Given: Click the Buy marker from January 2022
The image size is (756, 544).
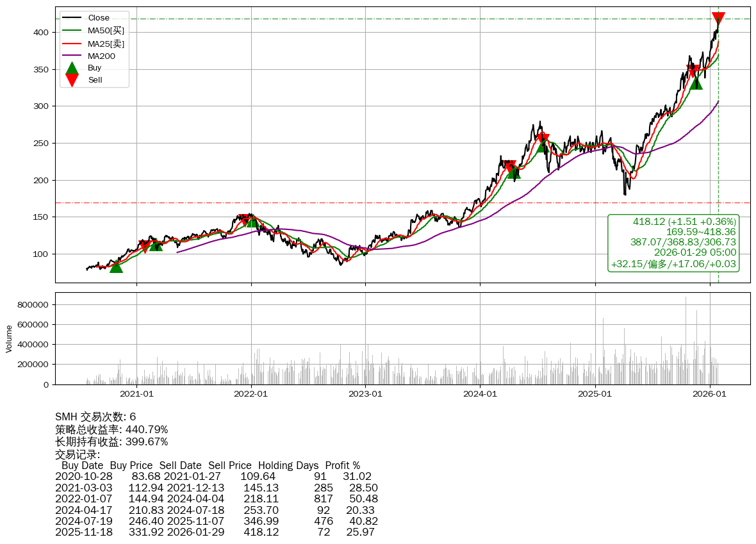Looking at the screenshot, I should point(253,221).
